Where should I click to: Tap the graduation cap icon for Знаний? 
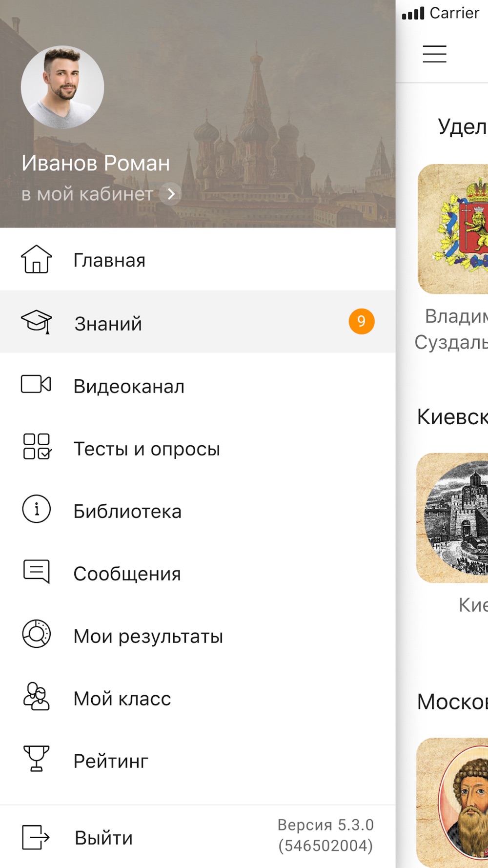36,322
